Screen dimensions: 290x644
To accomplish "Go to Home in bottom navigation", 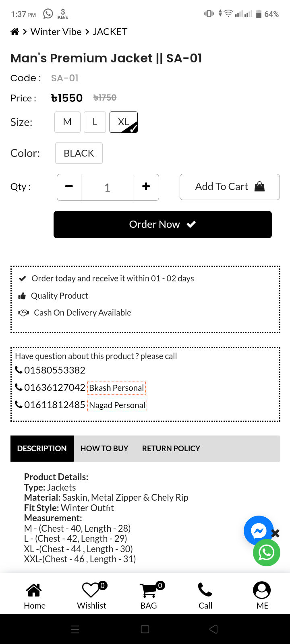I will tap(34, 596).
